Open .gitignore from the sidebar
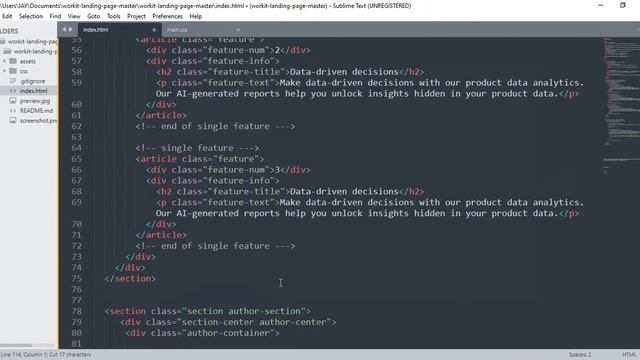 pyautogui.click(x=33, y=81)
